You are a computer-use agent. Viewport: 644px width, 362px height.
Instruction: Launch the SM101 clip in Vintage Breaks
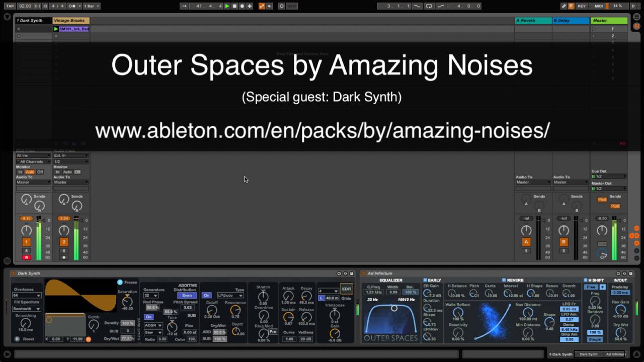[56, 29]
